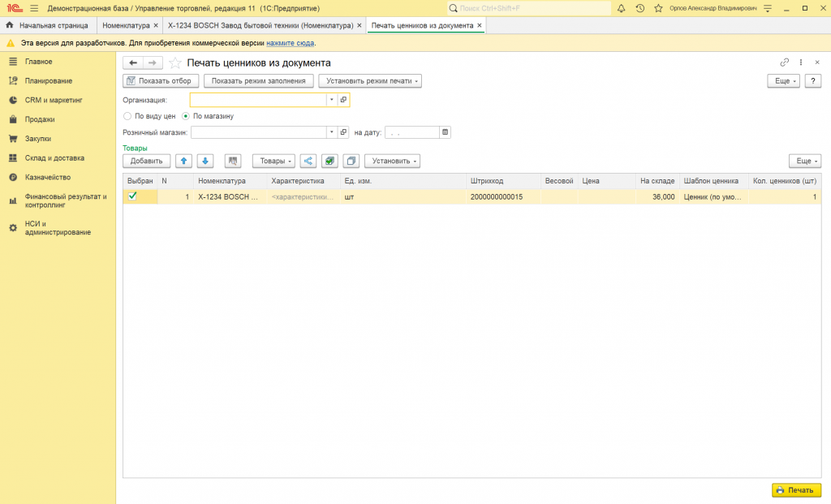Open the Еще dropdown above the goods table

pyautogui.click(x=805, y=162)
